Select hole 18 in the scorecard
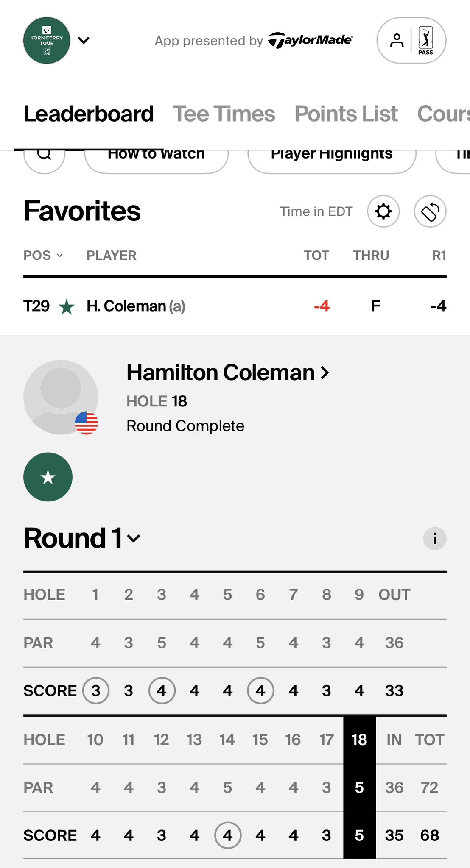Screen dimensions: 470x868 [359, 740]
